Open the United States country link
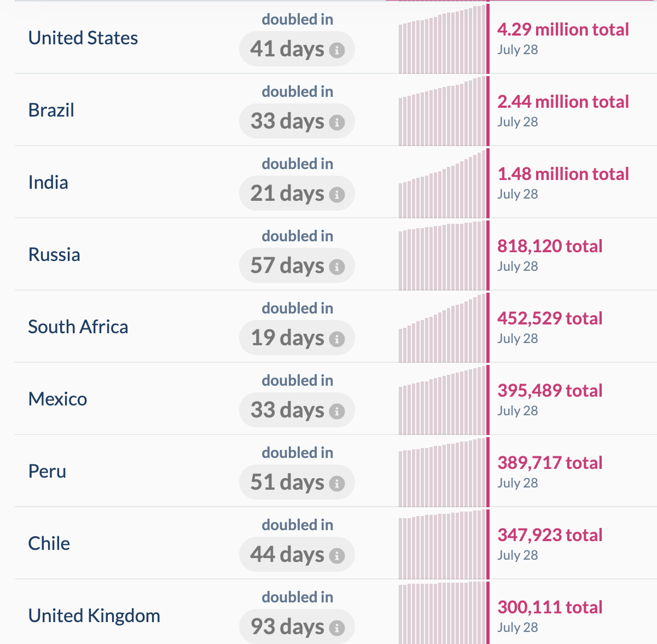The height and width of the screenshot is (644, 657). [83, 38]
